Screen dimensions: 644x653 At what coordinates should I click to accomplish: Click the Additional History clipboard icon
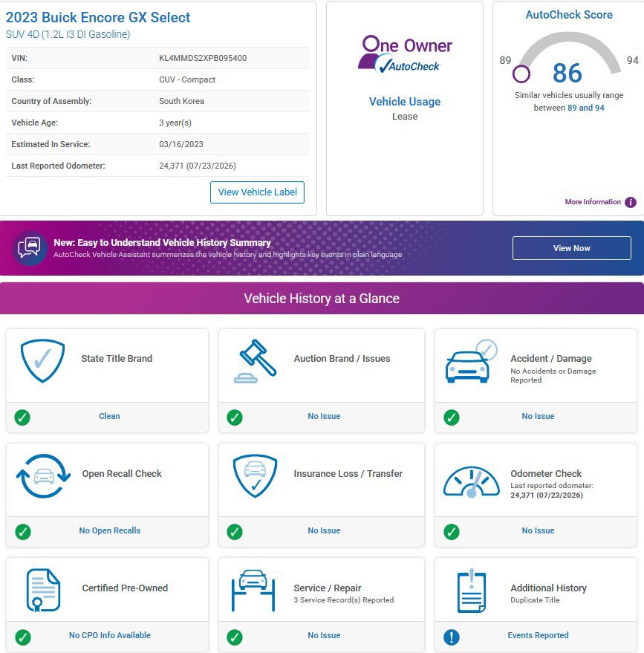(471, 591)
